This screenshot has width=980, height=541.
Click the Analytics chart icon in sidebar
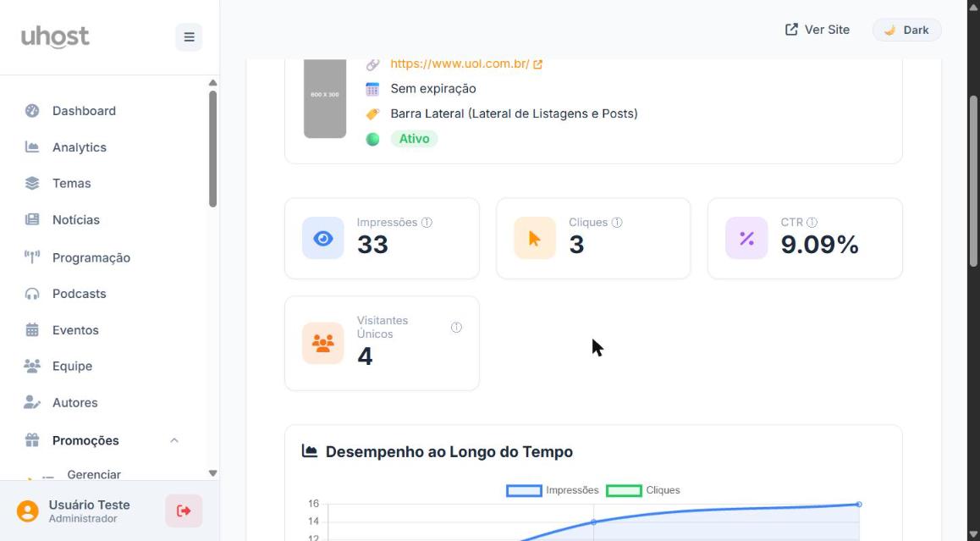(x=32, y=147)
